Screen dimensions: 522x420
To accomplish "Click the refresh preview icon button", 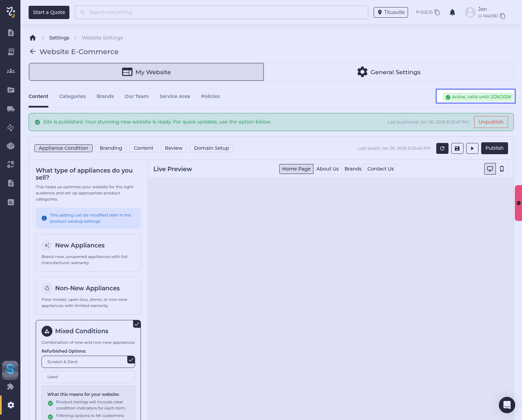I will [442, 148].
